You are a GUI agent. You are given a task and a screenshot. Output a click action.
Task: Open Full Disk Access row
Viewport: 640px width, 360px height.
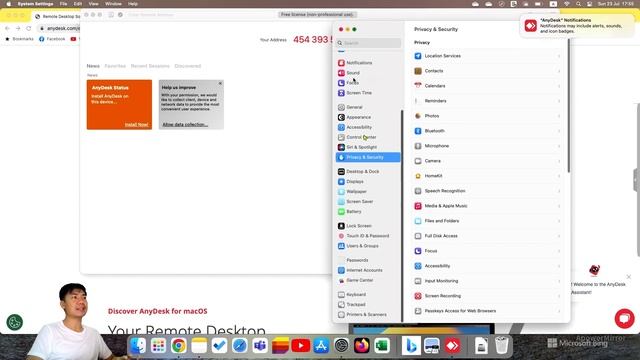click(x=487, y=236)
